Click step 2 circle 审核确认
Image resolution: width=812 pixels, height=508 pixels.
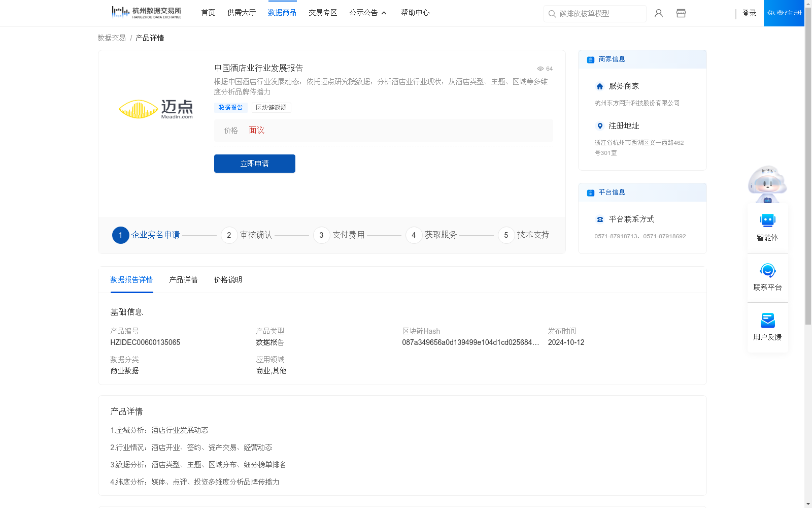click(229, 235)
